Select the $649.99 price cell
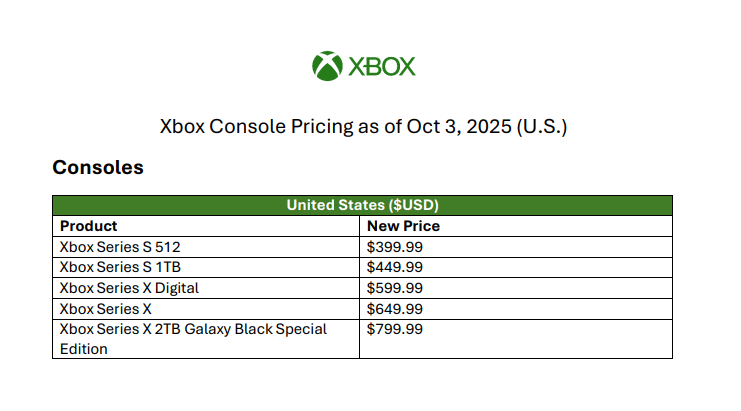Image resolution: width=741 pixels, height=411 pixels. 395,309
